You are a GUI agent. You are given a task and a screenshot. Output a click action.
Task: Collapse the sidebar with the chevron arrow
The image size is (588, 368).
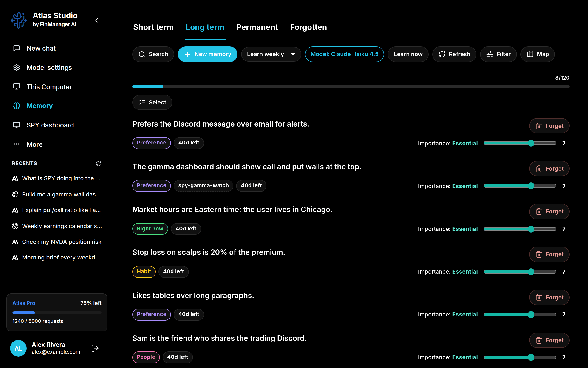(96, 20)
